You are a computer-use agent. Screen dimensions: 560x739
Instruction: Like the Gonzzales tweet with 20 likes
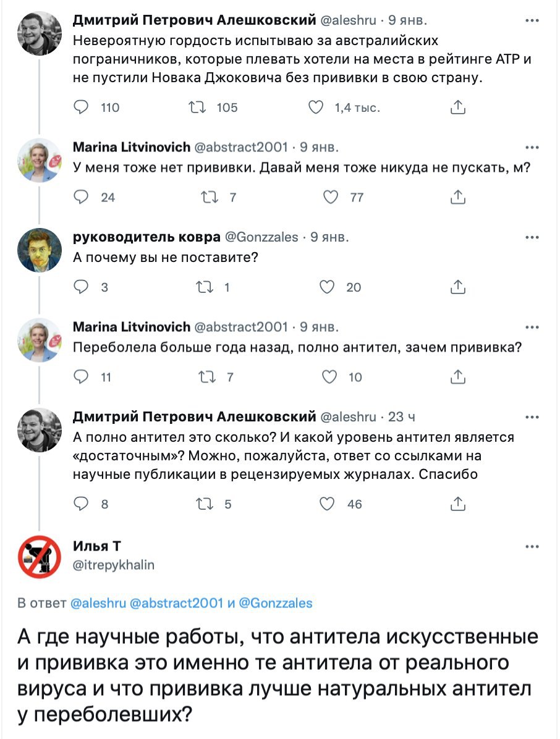tap(329, 287)
